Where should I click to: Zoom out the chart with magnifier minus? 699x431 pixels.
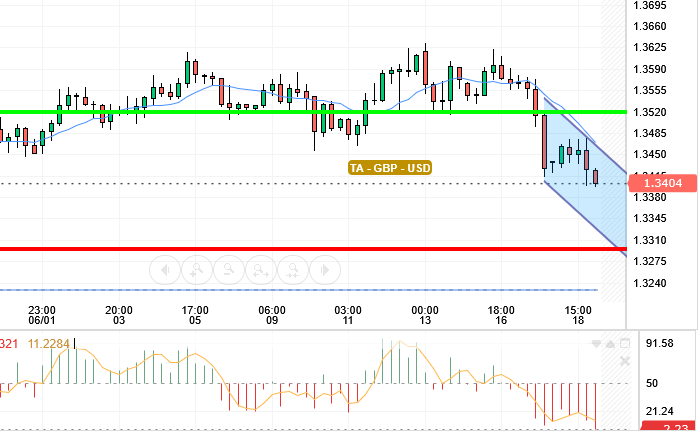coord(229,270)
